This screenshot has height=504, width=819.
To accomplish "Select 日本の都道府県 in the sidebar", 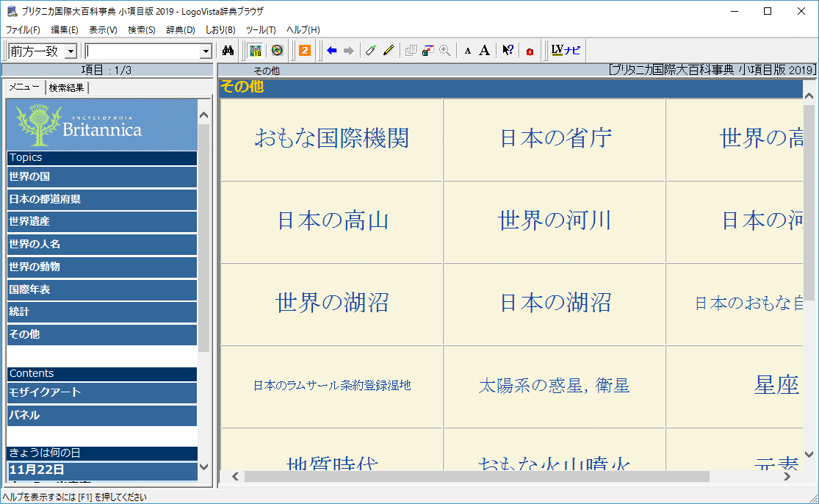I will [102, 199].
